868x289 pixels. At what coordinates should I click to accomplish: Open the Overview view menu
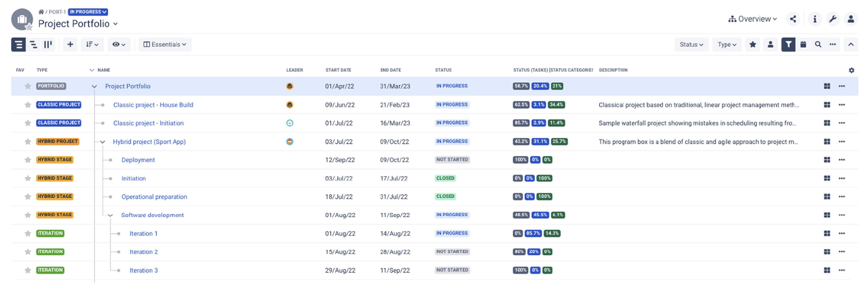(752, 19)
